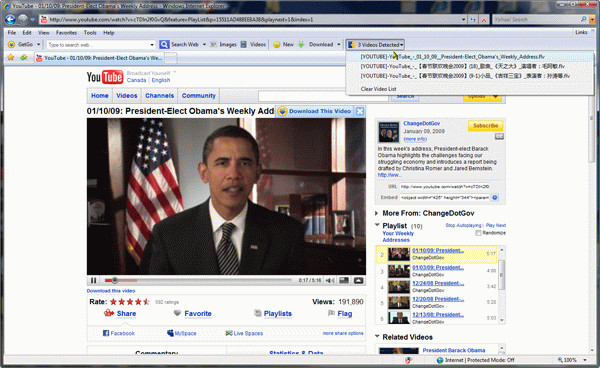600x368 pixels.
Task: Mute the video using the speaker icon
Action: (x=330, y=280)
